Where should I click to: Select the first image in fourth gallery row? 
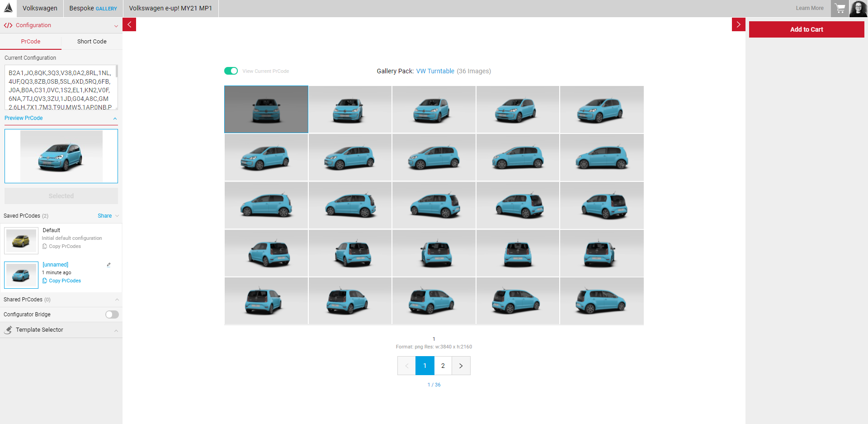pos(266,253)
